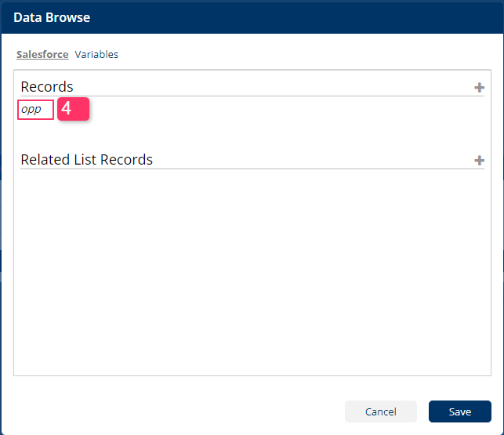Open the Variables tab
This screenshot has height=435, width=504.
coord(96,55)
